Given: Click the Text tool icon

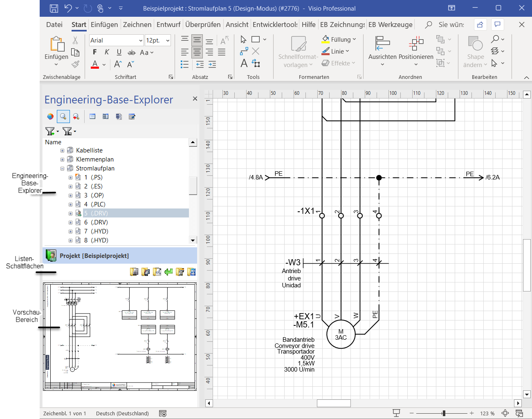Looking at the screenshot, I should pos(244,63).
